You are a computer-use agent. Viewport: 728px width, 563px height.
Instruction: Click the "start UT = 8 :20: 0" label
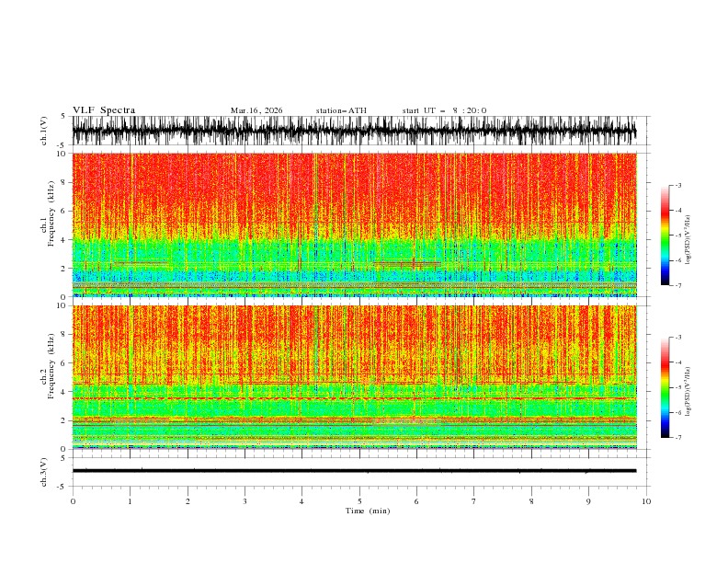(444, 110)
